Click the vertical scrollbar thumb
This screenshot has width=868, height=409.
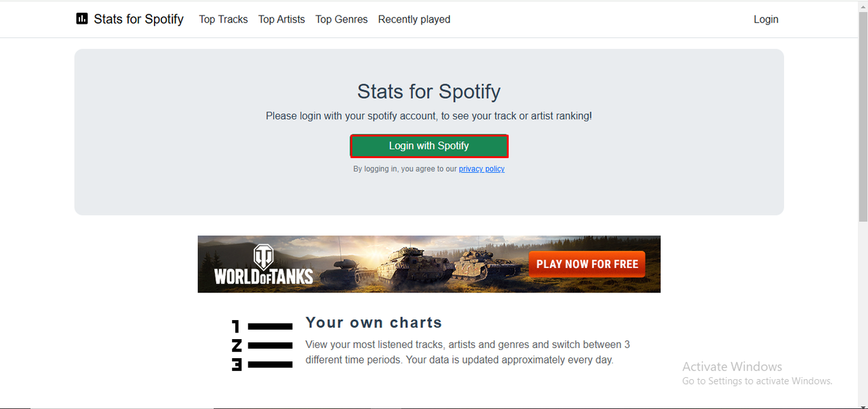(863, 115)
